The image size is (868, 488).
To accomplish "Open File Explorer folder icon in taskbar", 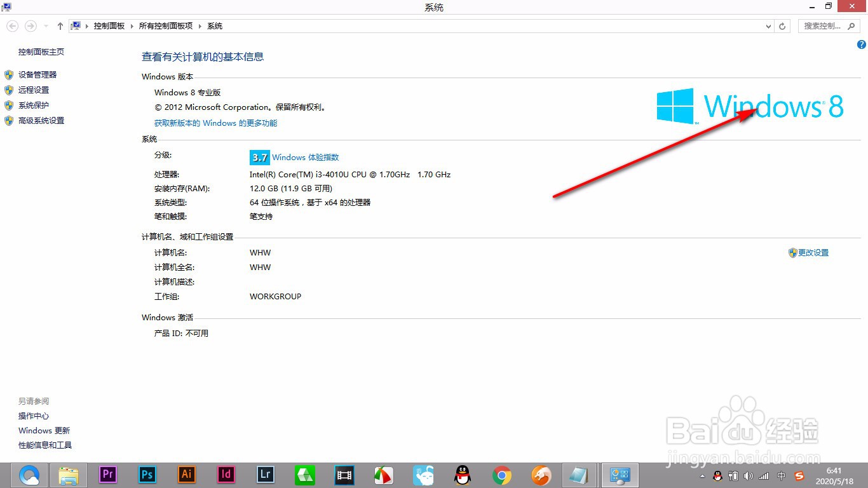I will pos(69,475).
